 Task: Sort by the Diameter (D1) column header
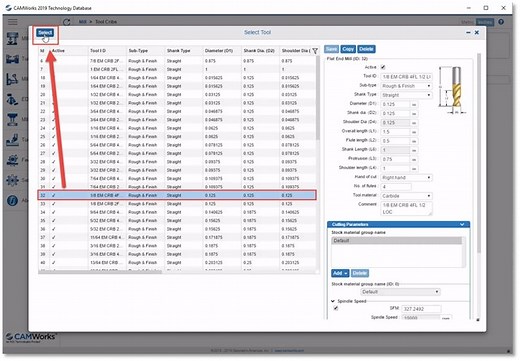(x=222, y=51)
